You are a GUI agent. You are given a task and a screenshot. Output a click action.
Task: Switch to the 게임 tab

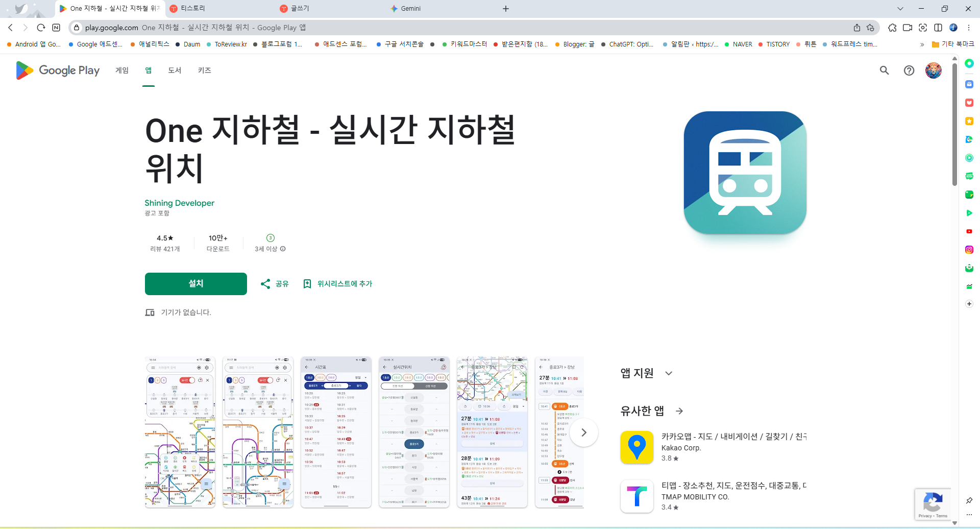click(x=122, y=70)
